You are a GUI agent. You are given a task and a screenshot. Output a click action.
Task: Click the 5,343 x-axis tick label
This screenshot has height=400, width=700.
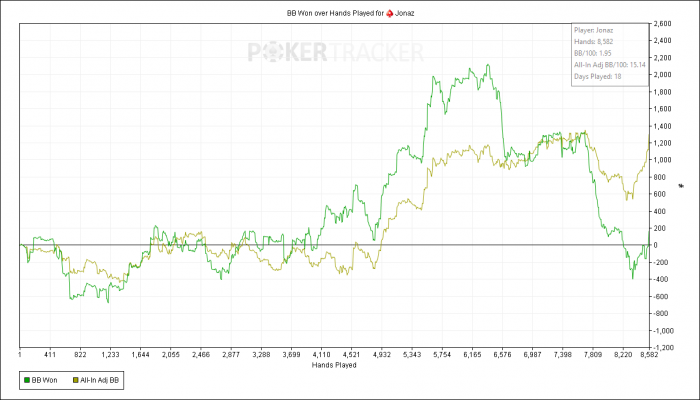pyautogui.click(x=412, y=355)
